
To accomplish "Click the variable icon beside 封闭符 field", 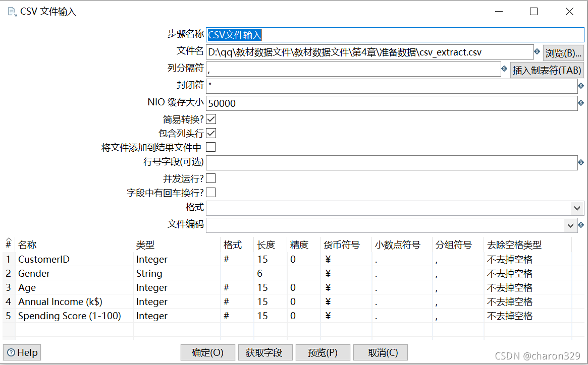I will click(580, 86).
